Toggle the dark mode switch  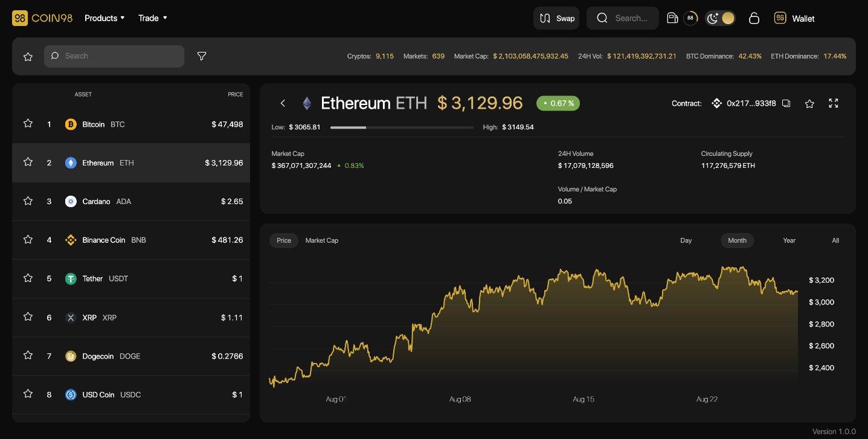click(720, 18)
